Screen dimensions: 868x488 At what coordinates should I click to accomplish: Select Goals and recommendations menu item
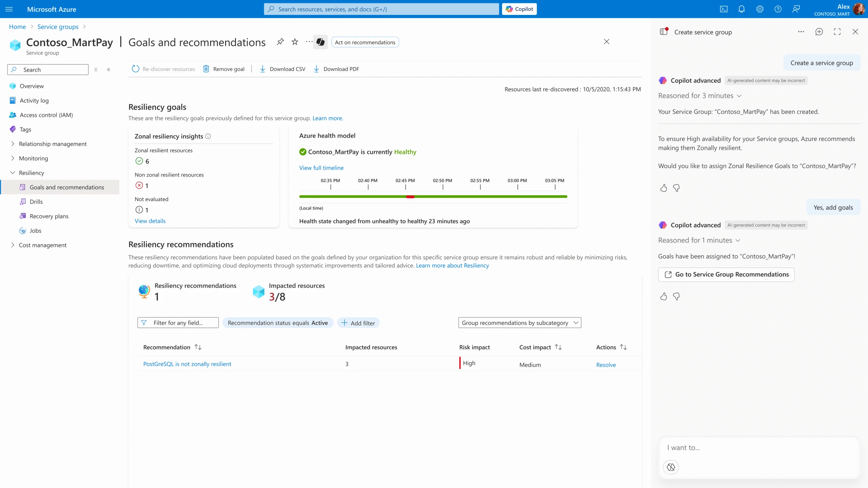[x=60, y=187]
